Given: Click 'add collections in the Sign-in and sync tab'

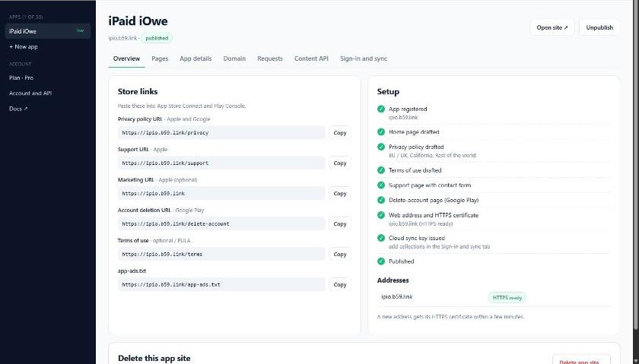Looking at the screenshot, I should (440, 247).
